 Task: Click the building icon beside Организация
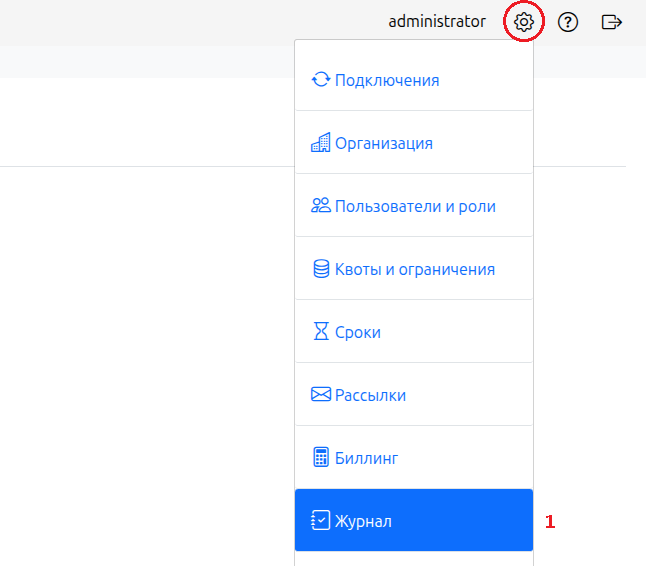[x=321, y=143]
